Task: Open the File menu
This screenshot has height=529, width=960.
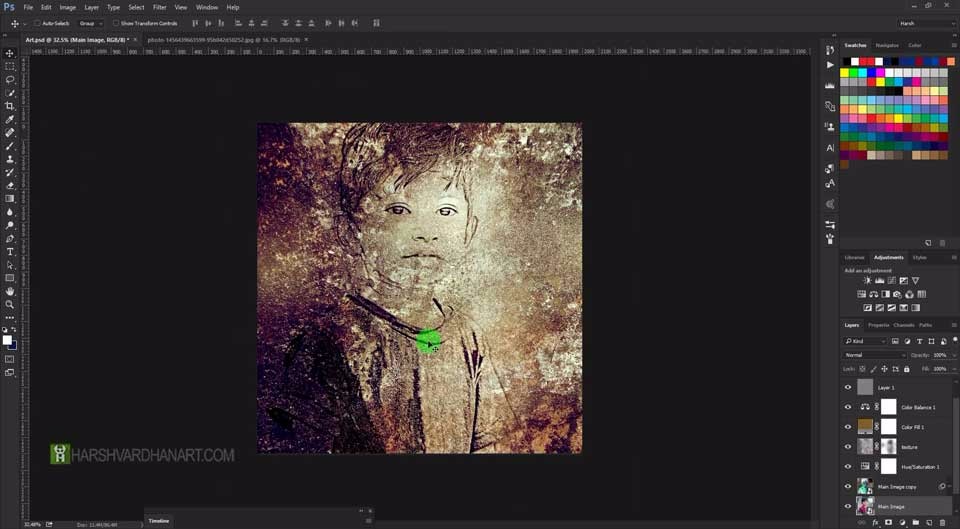Action: point(28,7)
